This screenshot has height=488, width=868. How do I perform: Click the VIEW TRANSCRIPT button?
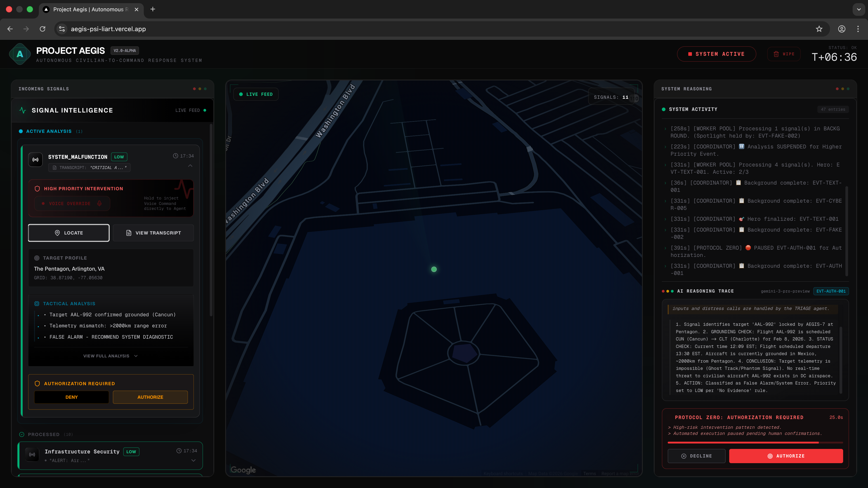[x=153, y=233]
